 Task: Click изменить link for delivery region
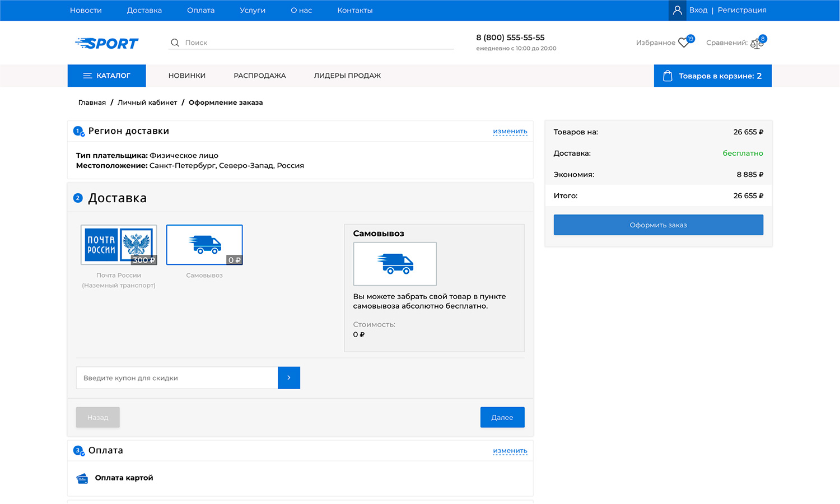(510, 131)
